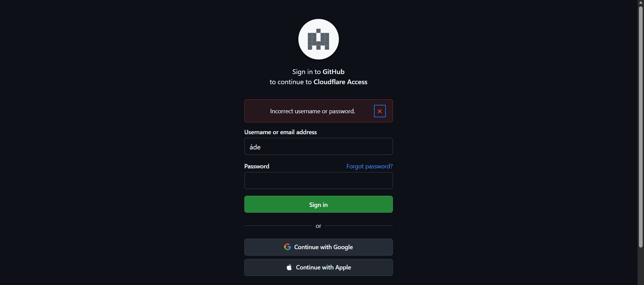Viewport: 644px width, 285px height.
Task: Click the typed username text 'áde'
Action: 255,147
